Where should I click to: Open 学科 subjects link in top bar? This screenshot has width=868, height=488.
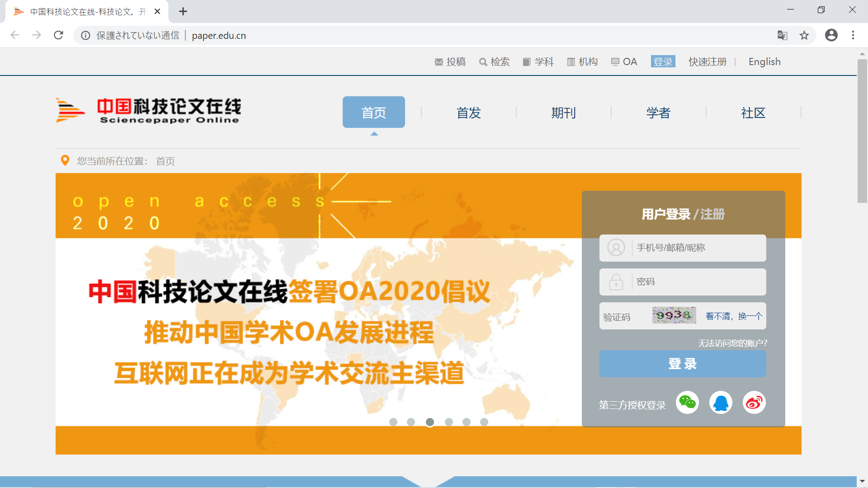tap(538, 62)
